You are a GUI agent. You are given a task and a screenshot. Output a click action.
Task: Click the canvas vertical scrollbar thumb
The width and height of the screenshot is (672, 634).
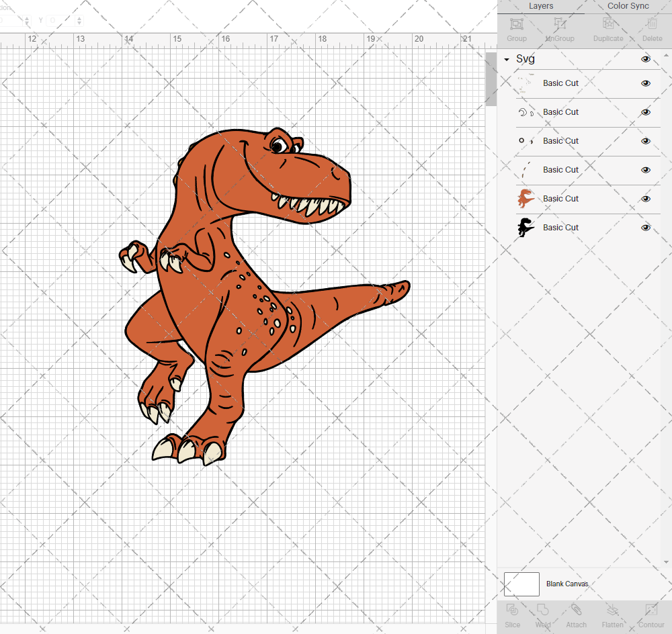coord(491,79)
